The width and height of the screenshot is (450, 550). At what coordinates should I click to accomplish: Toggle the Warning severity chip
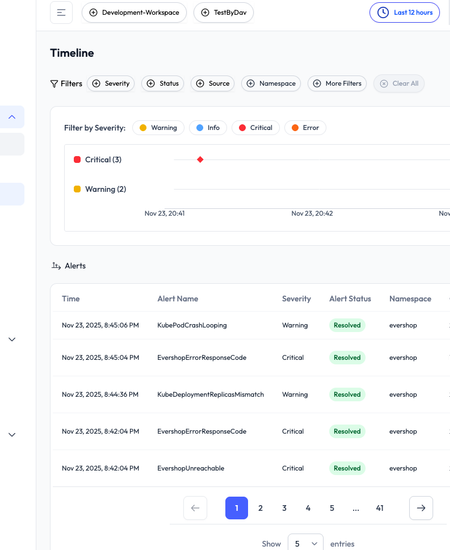point(158,128)
